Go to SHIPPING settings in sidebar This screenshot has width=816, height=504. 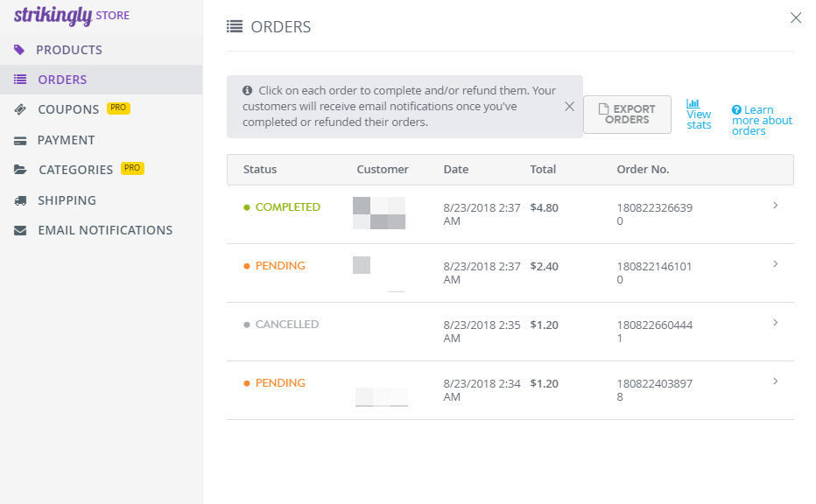(67, 200)
